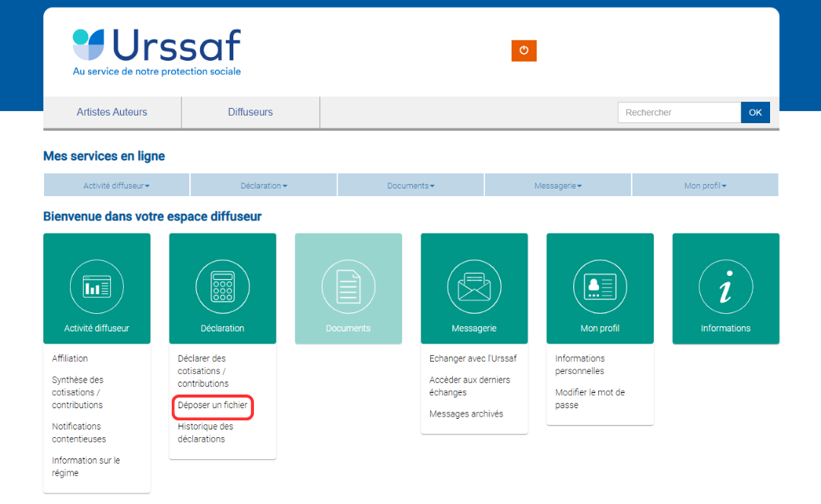
Task: Expand the Documents dropdown menu
Action: coord(410,185)
